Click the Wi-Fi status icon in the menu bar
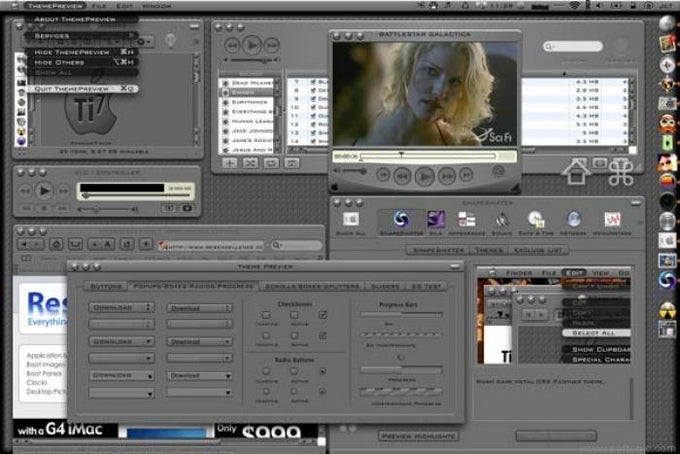This screenshot has width=680, height=454. (575, 6)
